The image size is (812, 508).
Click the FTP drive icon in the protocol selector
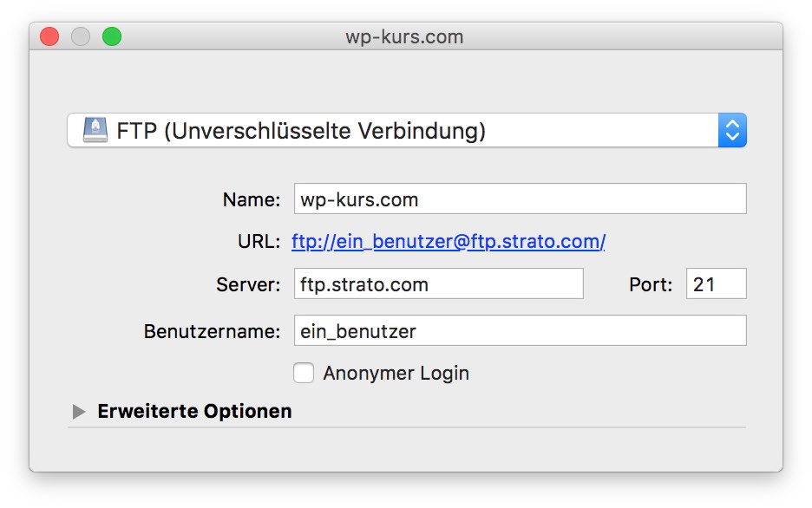(95, 131)
